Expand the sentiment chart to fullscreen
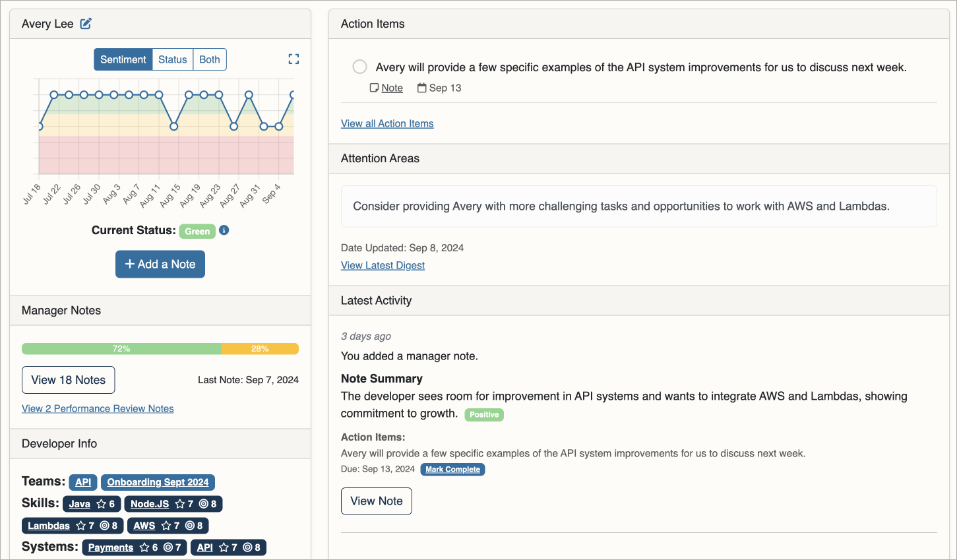 pos(293,59)
